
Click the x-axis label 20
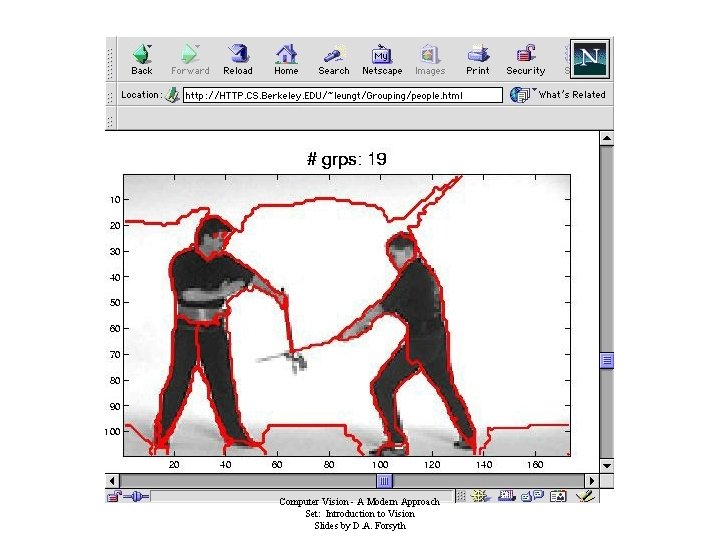[x=174, y=465]
